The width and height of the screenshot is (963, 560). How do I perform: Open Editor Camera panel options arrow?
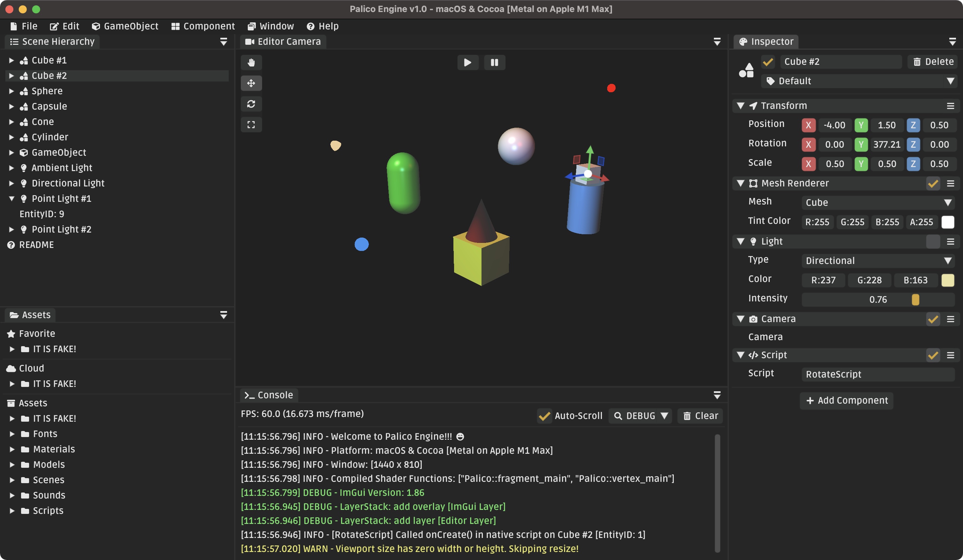click(717, 42)
